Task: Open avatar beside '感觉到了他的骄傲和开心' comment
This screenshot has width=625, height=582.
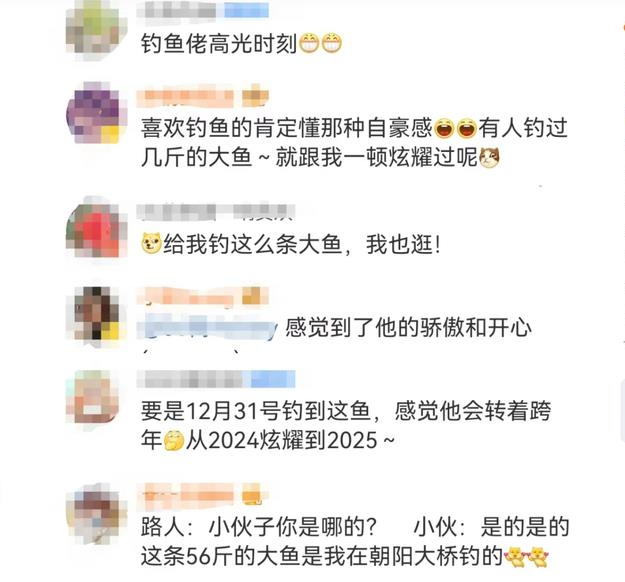Action: click(x=96, y=313)
